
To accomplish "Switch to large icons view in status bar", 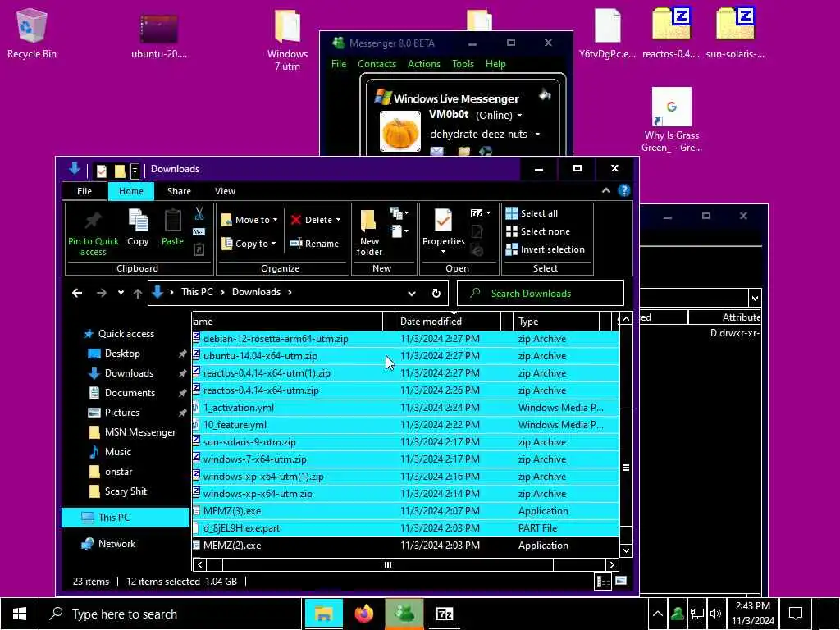I will coord(621,582).
